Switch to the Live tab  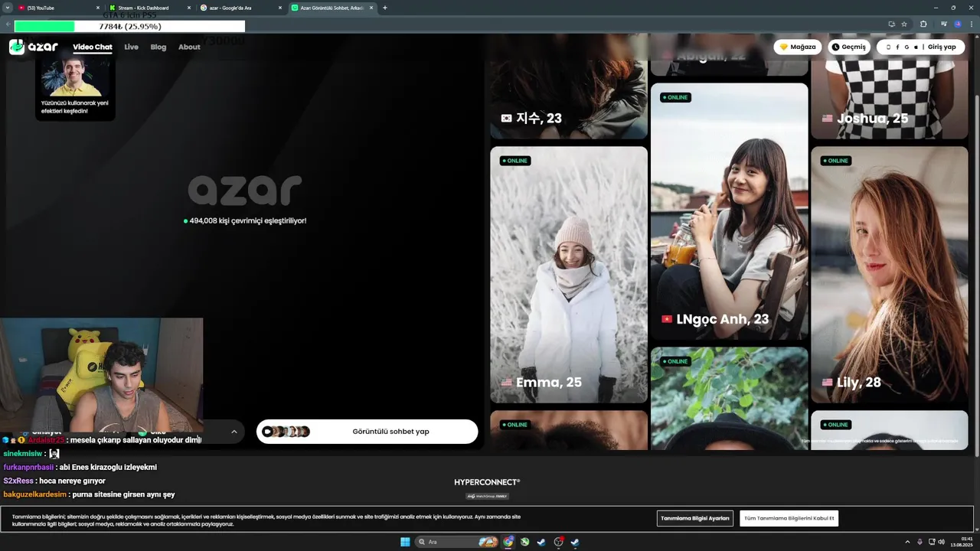[x=132, y=47]
